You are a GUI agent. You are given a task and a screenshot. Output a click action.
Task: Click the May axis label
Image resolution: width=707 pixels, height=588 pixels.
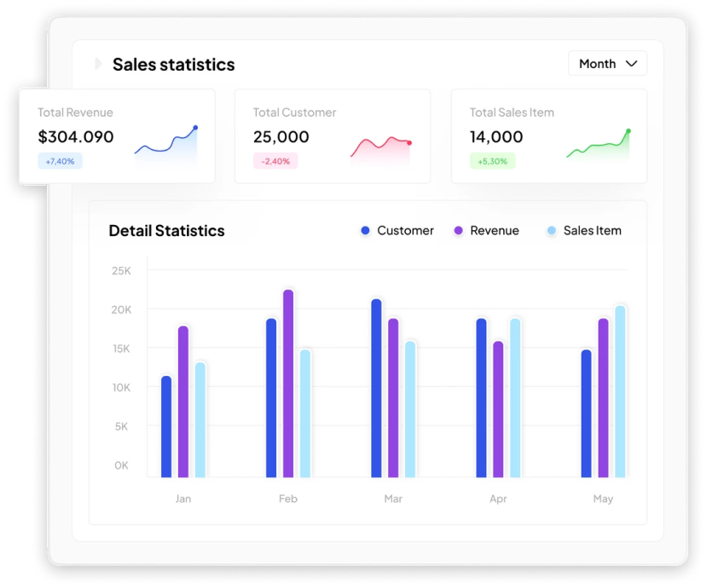coord(603,499)
